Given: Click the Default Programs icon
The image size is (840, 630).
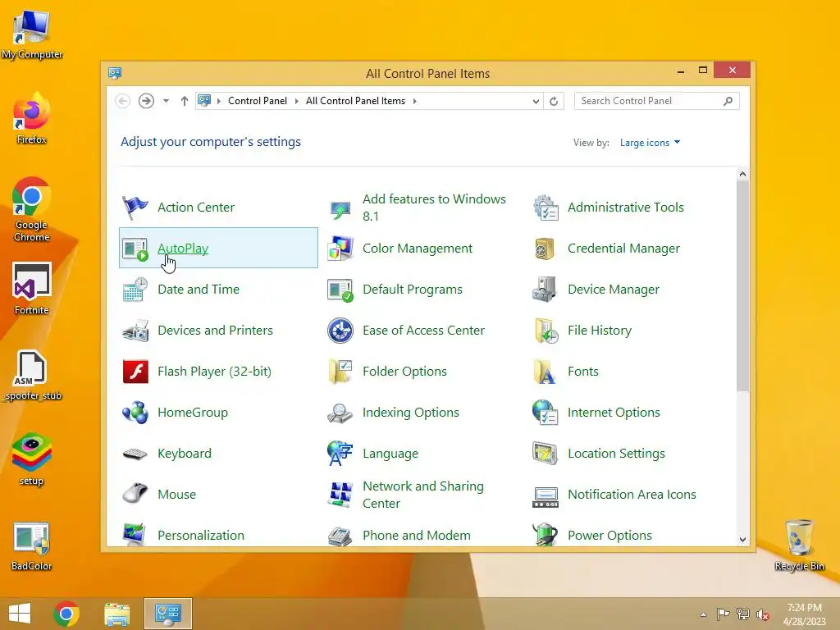Looking at the screenshot, I should pyautogui.click(x=340, y=290).
